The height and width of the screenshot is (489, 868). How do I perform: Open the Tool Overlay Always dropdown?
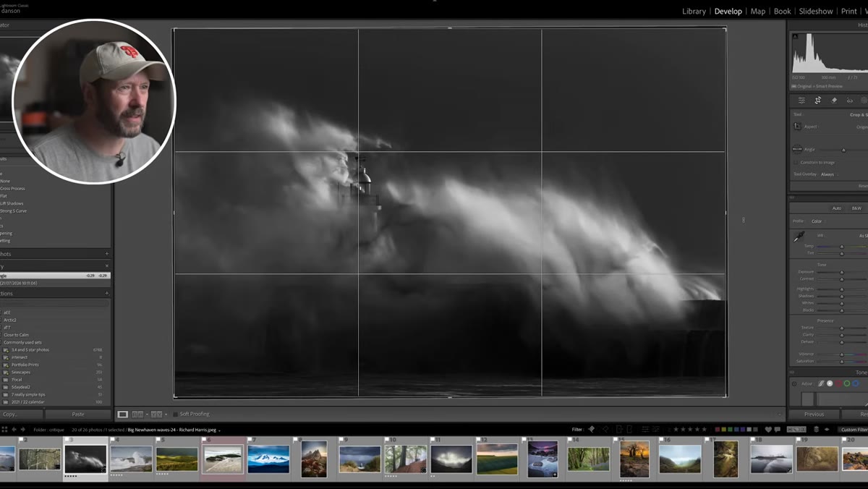coord(828,174)
